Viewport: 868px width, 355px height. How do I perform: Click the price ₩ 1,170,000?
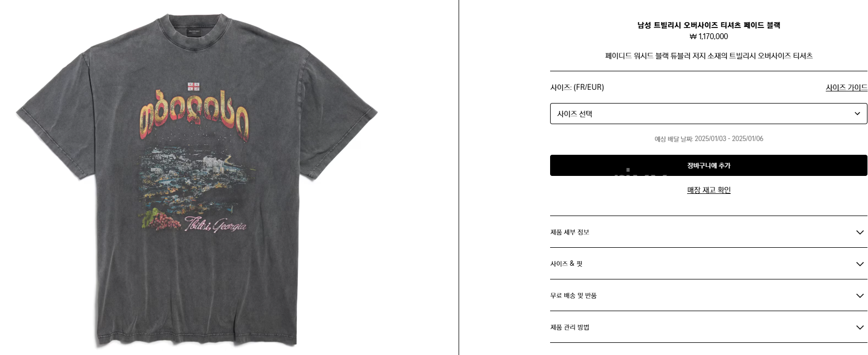[x=709, y=36]
